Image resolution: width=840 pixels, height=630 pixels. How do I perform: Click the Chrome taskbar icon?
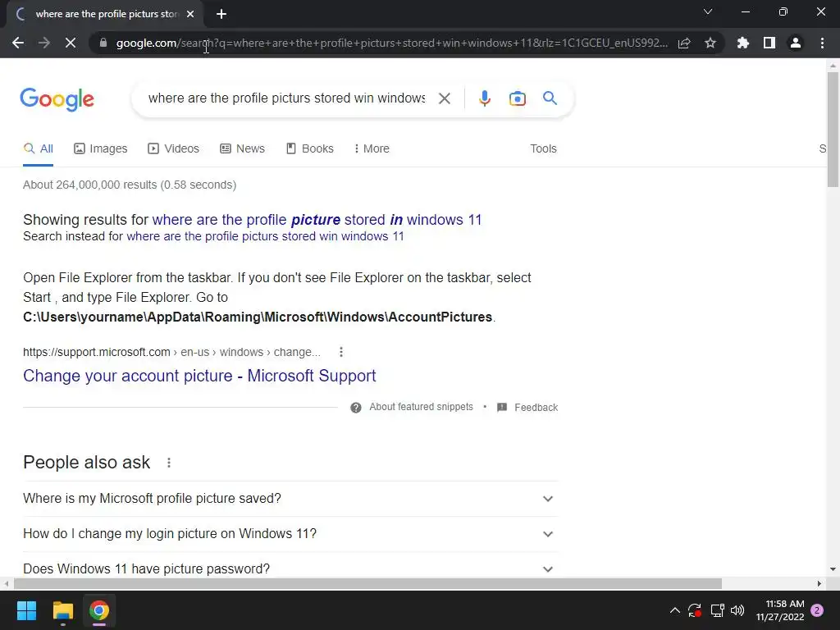tap(99, 610)
